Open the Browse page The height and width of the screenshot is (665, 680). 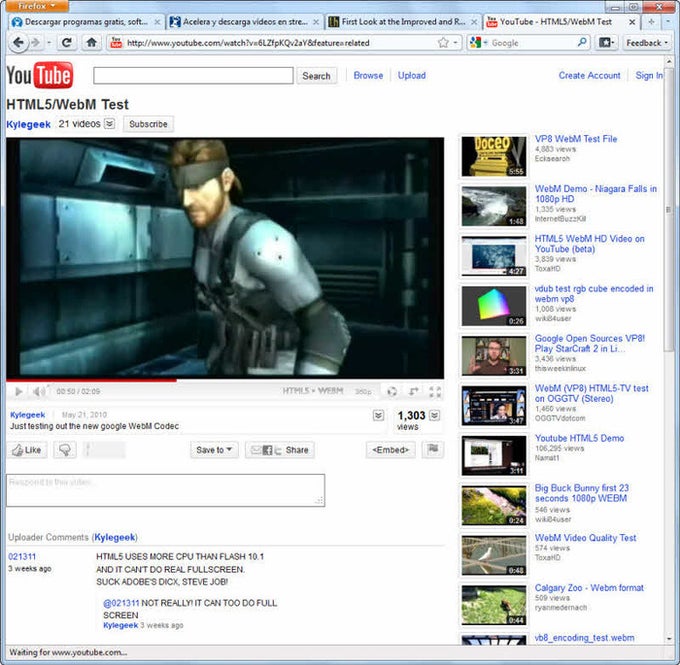368,75
